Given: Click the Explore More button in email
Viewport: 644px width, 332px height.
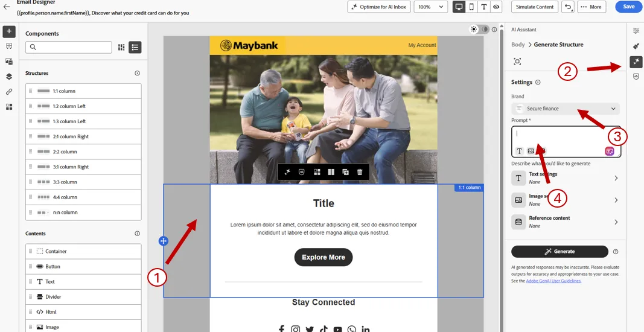Looking at the screenshot, I should click(324, 257).
